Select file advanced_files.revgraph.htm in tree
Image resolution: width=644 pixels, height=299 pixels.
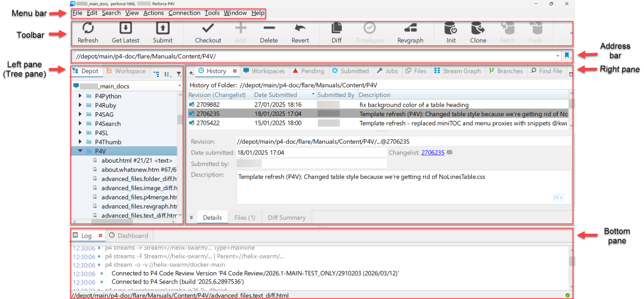139,206
